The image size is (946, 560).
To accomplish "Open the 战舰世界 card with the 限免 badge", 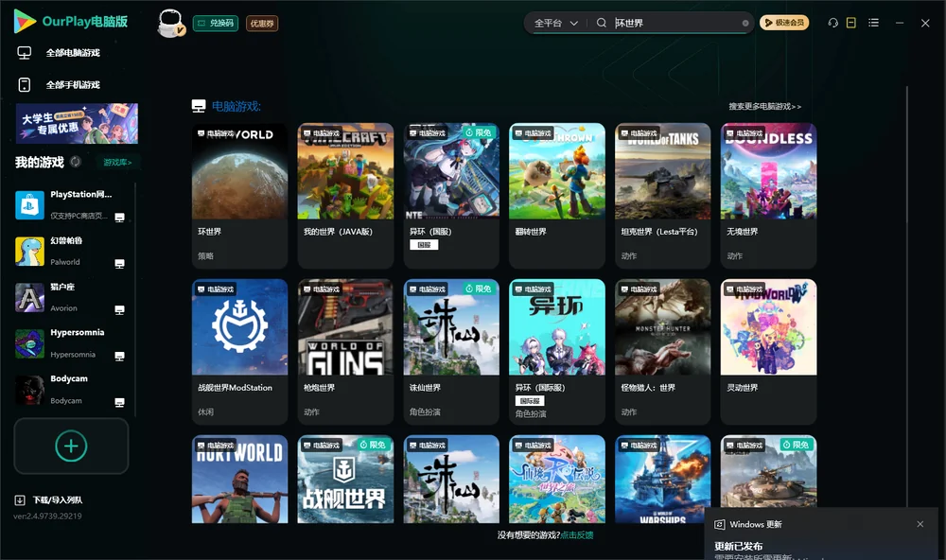I will point(345,480).
